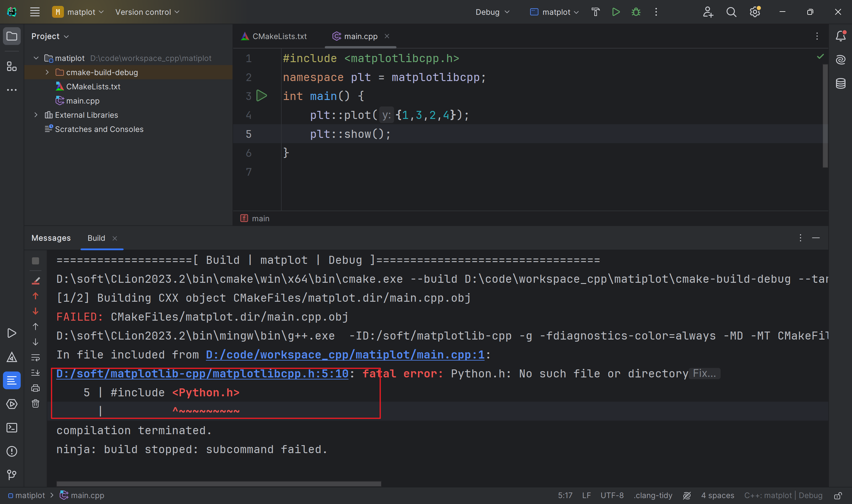Toggle read-only lock in status bar
Viewport: 852px width, 504px height.
(838, 495)
